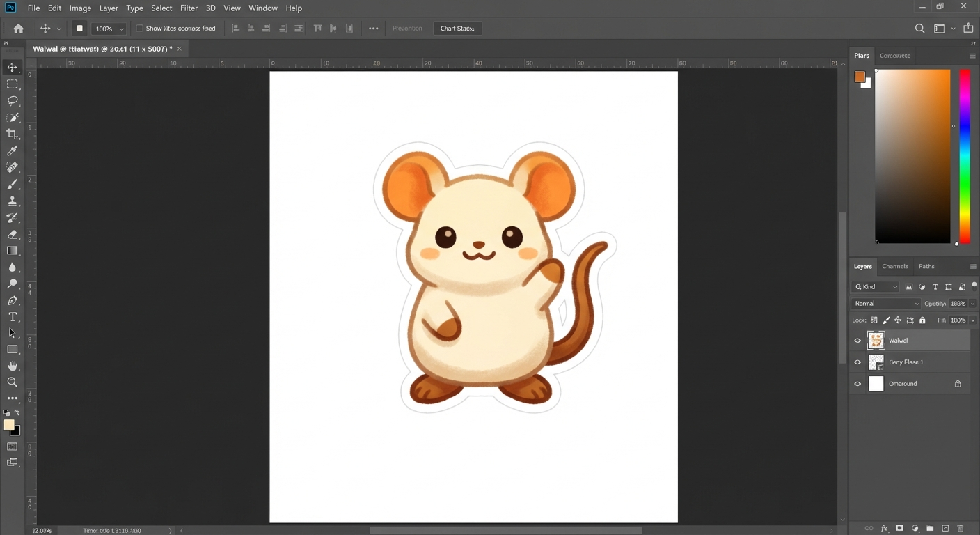Delete layer using trash icon

coord(961,529)
